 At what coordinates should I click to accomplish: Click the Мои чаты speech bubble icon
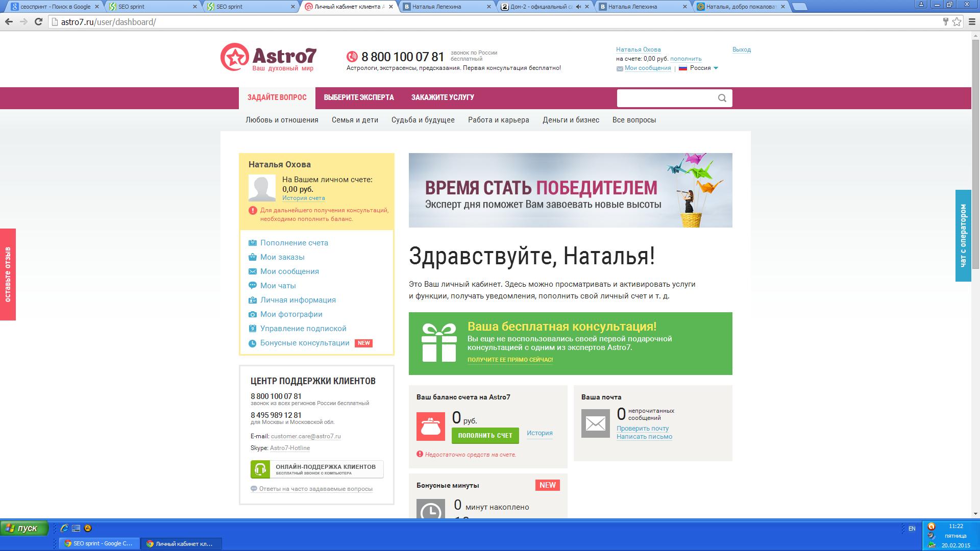[x=253, y=286]
